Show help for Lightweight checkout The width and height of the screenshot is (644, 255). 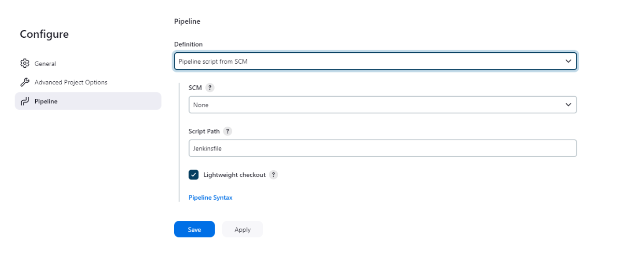274,175
